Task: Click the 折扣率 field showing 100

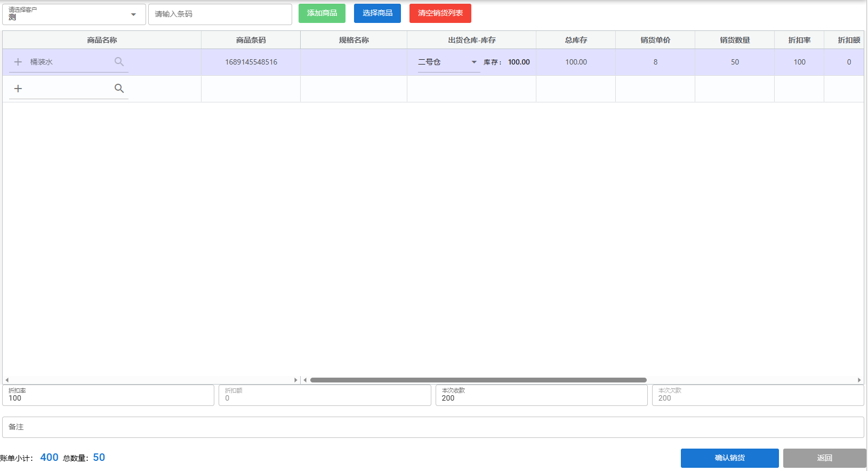Action: 108,395
